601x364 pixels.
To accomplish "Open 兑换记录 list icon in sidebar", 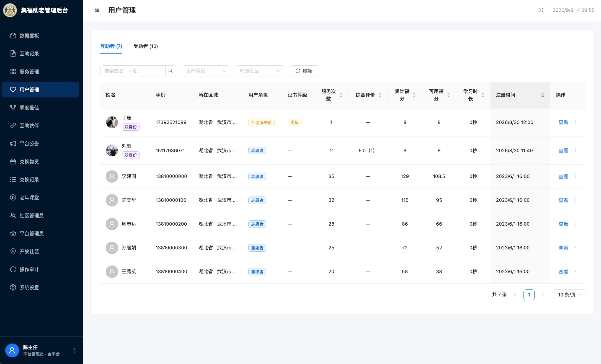I will 13,180.
